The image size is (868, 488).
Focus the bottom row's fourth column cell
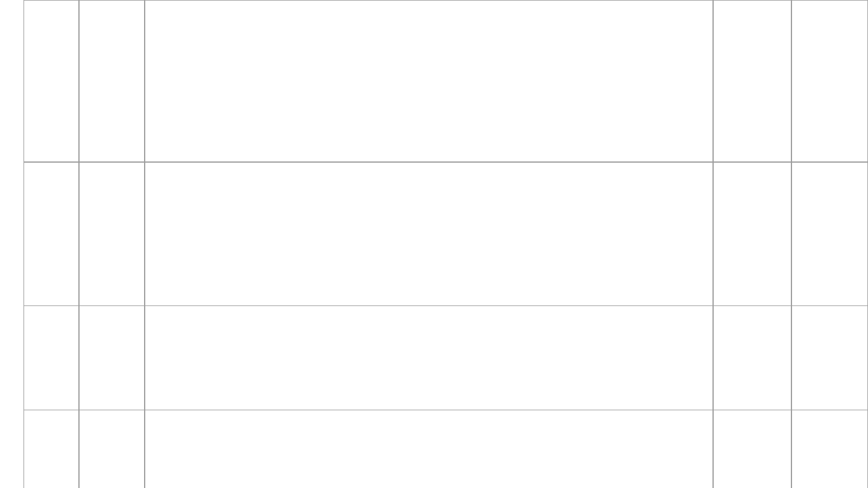(752, 449)
